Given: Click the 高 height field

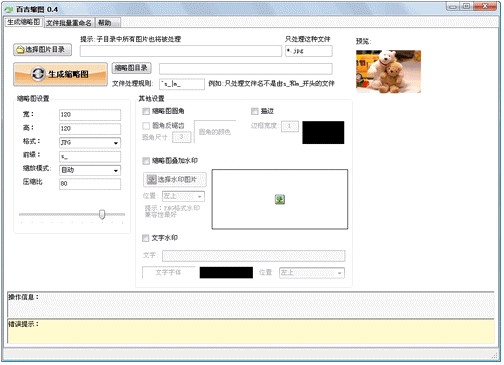Looking at the screenshot, I should (90, 129).
